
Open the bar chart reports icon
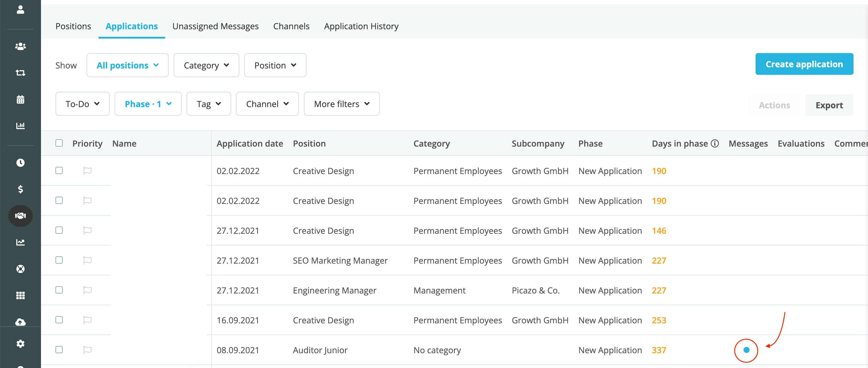(x=20, y=125)
